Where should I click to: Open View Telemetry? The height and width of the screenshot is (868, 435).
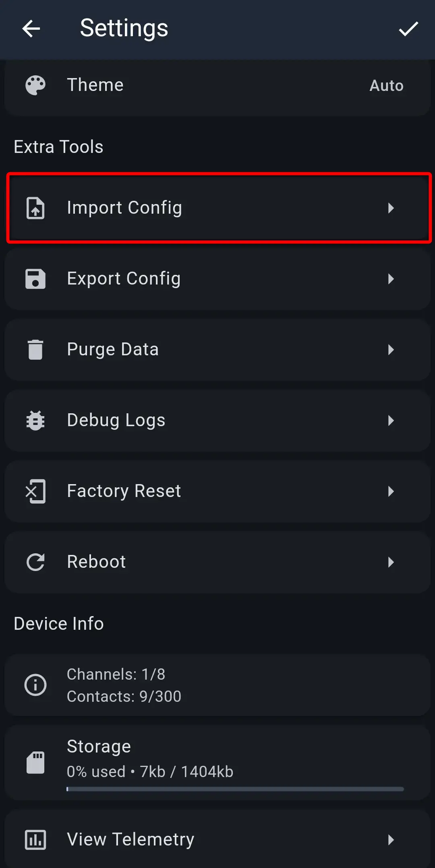(130, 840)
